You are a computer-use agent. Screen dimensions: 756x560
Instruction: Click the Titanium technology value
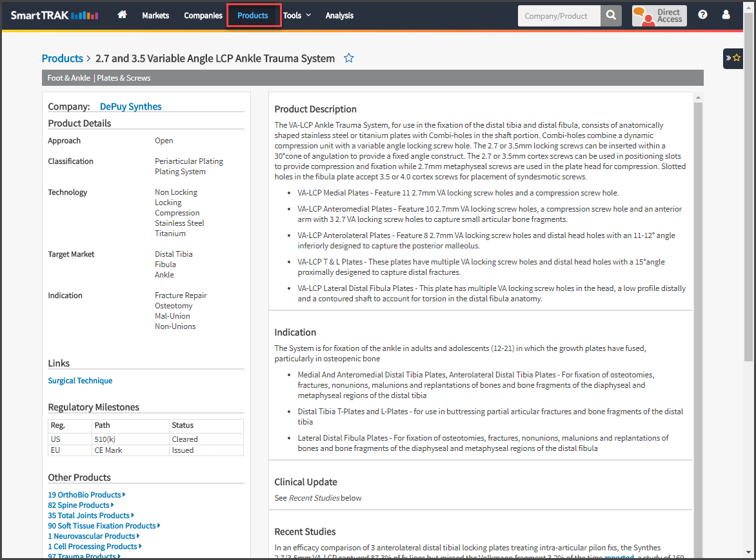click(170, 234)
